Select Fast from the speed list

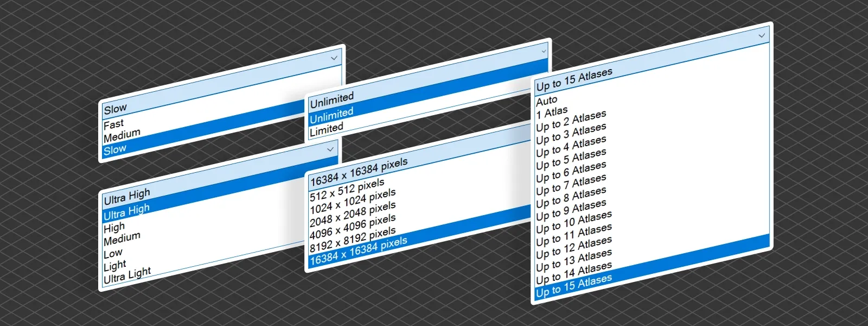coord(114,124)
